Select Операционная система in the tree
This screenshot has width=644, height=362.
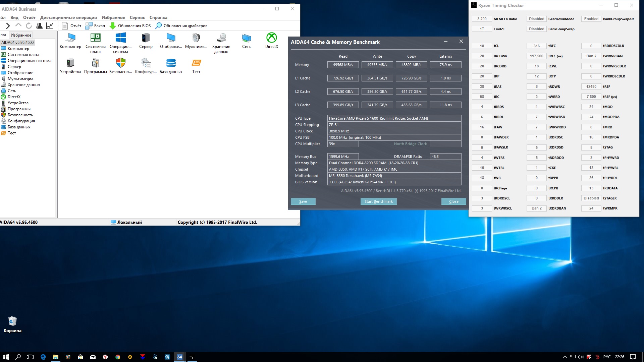29,61
